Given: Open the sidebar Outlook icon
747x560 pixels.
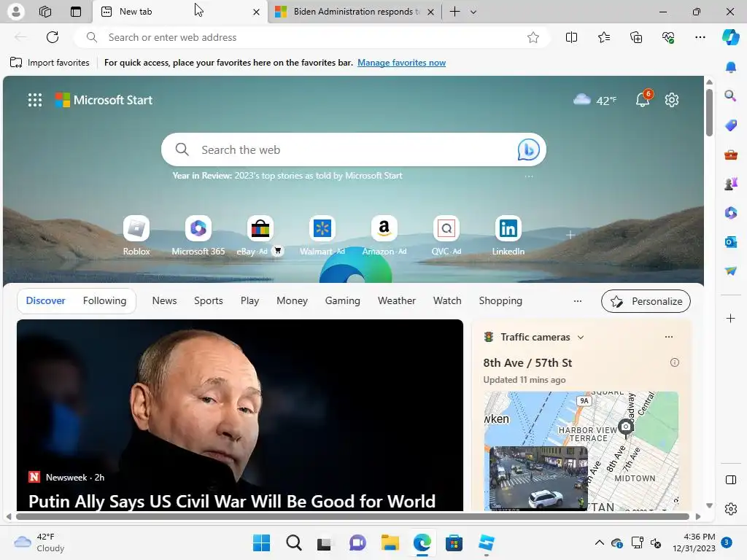Looking at the screenshot, I should coord(731,242).
